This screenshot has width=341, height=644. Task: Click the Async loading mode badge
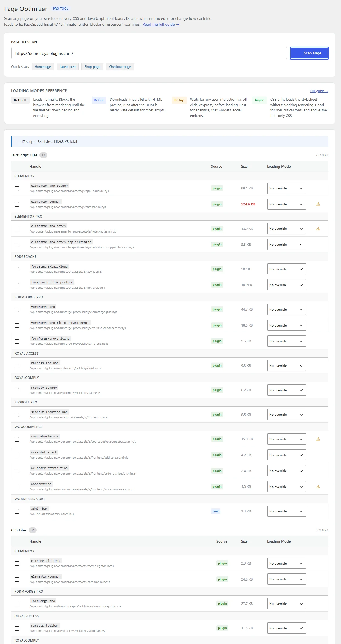[259, 100]
